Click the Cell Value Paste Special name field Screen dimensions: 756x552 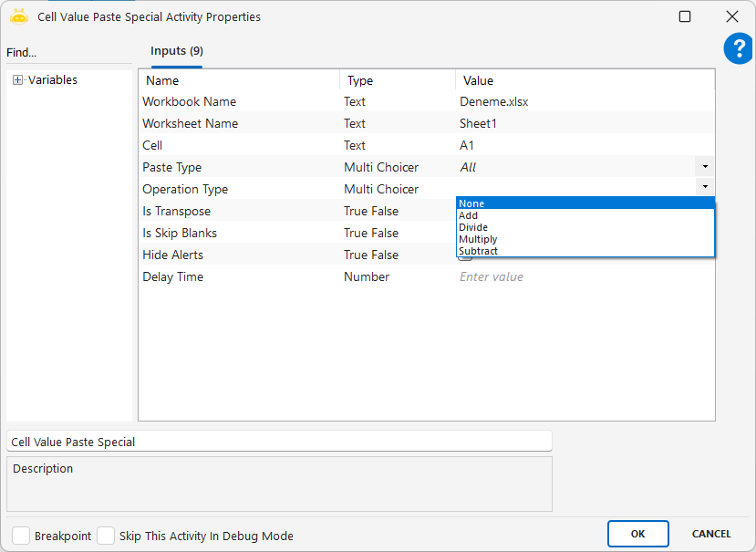click(x=278, y=442)
